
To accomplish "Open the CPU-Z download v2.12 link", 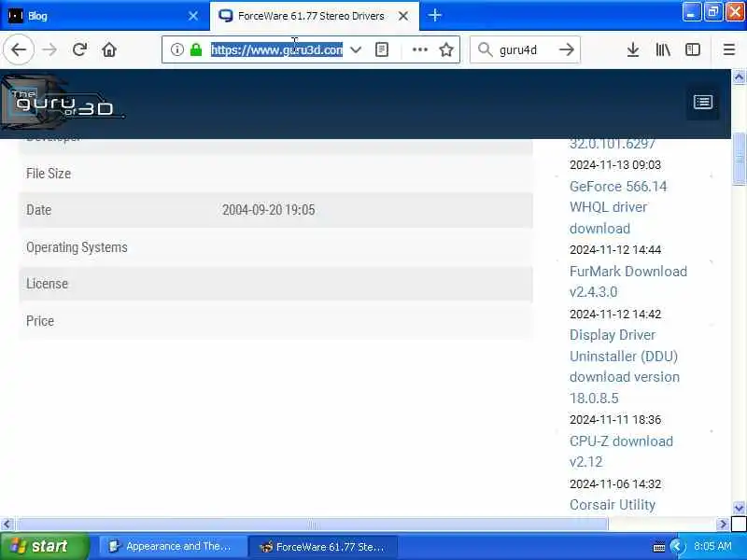I will (621, 452).
